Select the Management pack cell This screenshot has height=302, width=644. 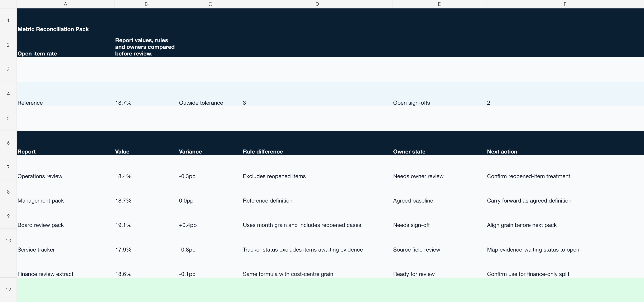pos(66,192)
